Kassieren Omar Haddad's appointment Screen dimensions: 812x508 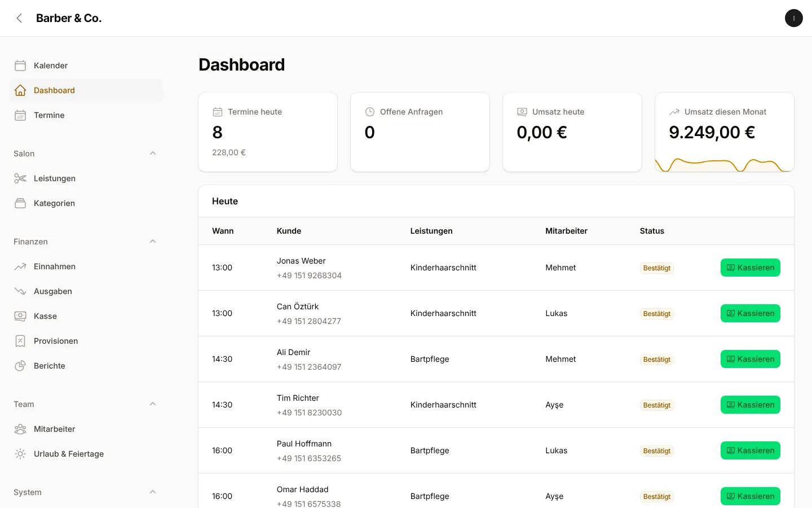click(750, 496)
